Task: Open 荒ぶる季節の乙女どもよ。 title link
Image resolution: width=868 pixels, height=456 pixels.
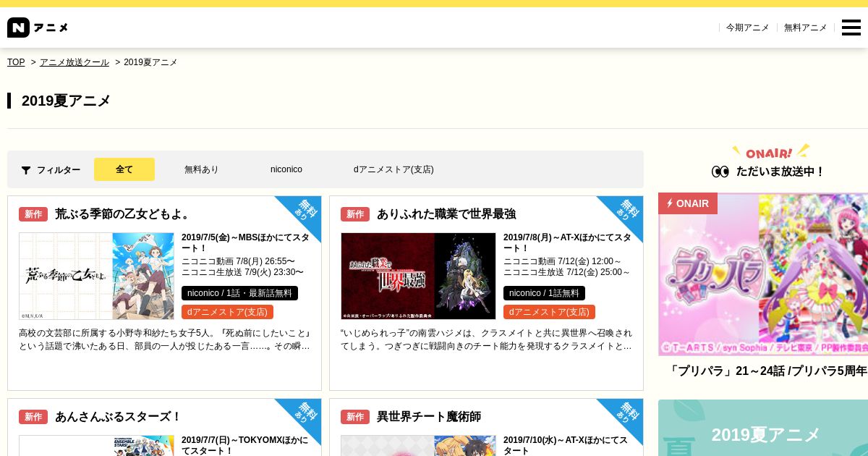Action: coord(124,214)
